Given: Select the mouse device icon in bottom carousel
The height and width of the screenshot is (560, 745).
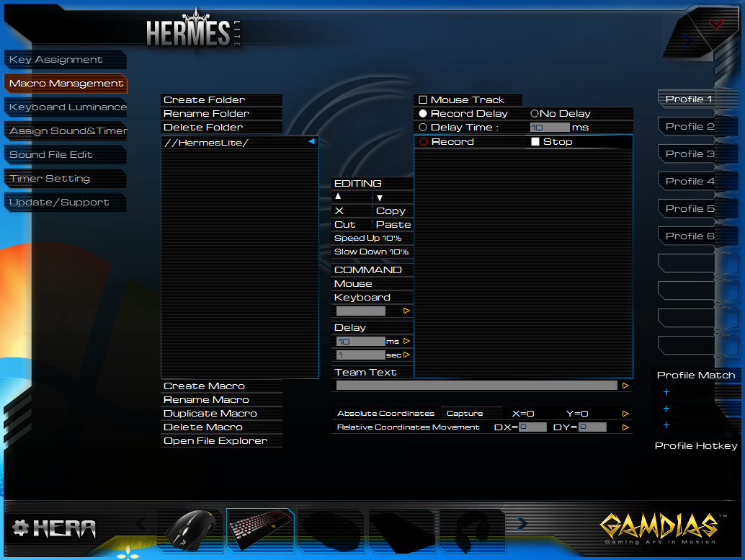Looking at the screenshot, I should coord(189,528).
